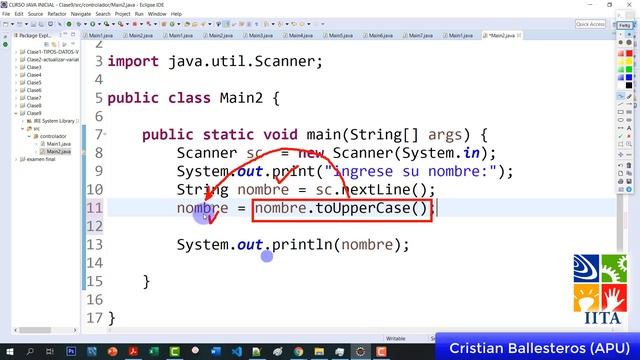
Task: Click the Debug bug icon
Action: click(79, 24)
